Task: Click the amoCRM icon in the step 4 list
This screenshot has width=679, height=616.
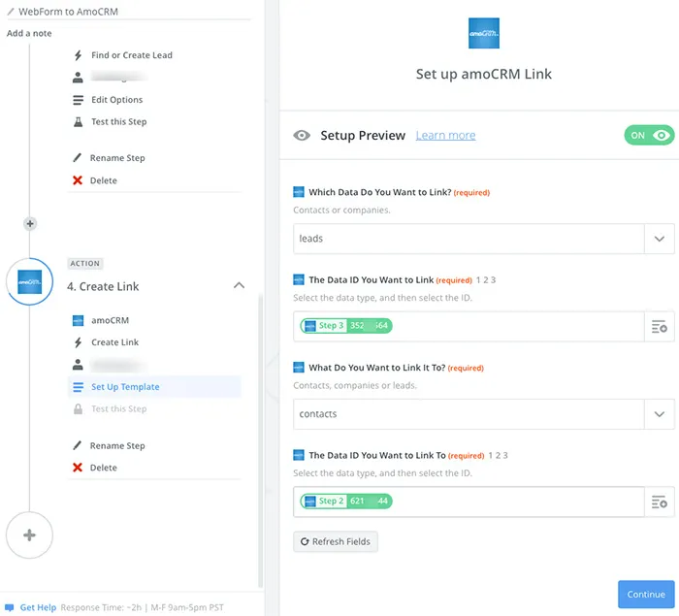Action: click(x=78, y=320)
